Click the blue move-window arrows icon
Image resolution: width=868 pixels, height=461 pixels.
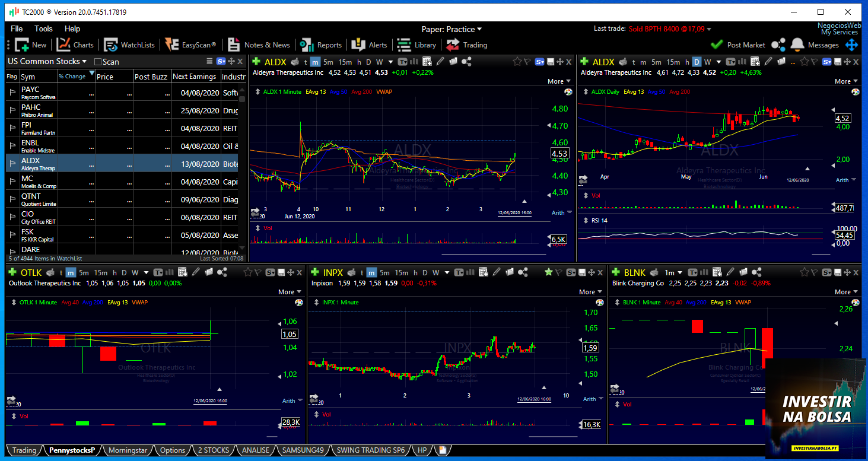tap(851, 44)
